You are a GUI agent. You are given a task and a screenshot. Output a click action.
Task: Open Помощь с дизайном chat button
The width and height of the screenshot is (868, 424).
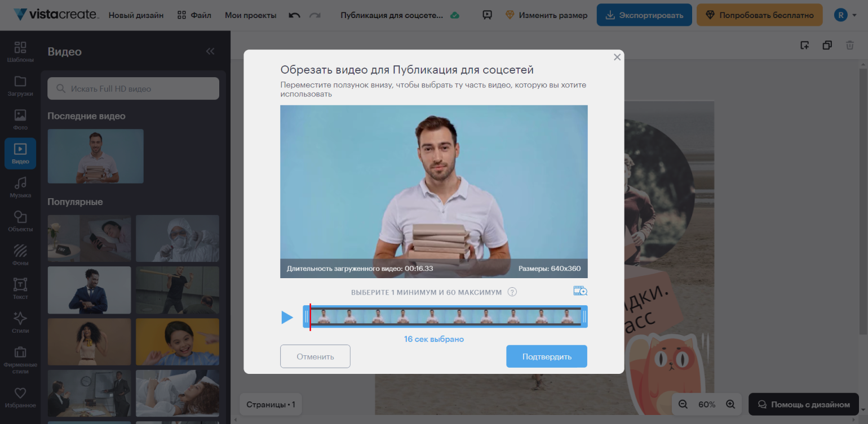[x=804, y=404]
